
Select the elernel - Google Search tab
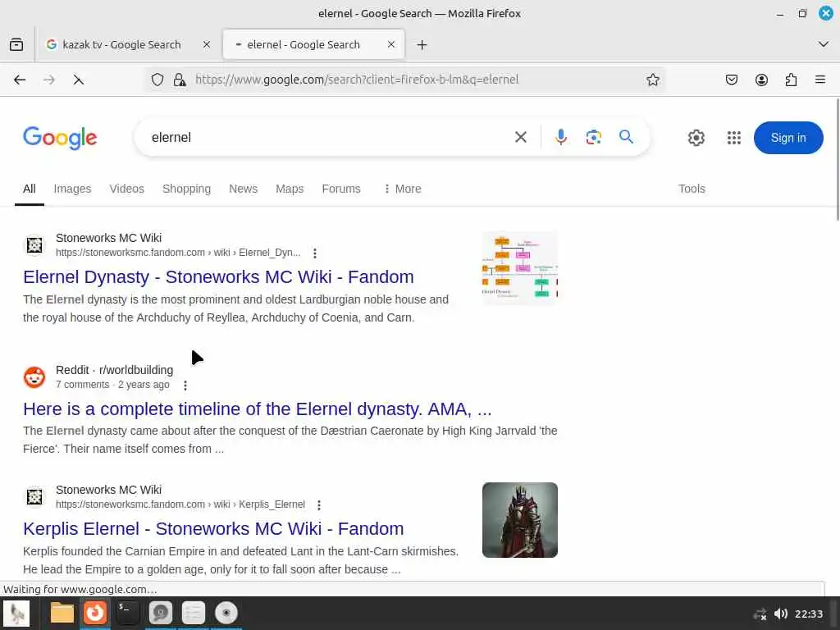tap(313, 44)
